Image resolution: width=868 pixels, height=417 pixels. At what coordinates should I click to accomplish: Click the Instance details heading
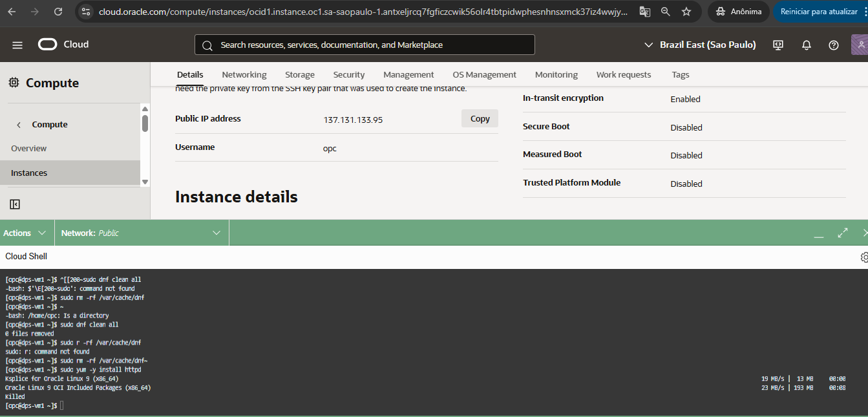(237, 197)
